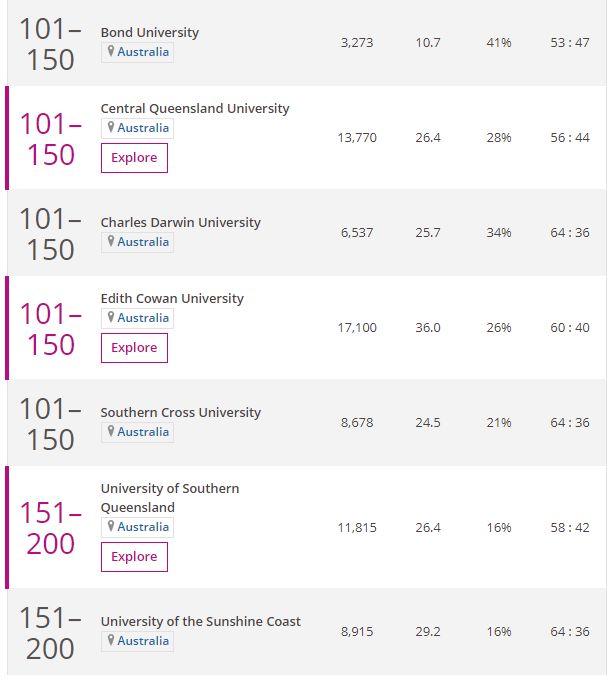Click the location pin icon under Bond University

tap(111, 51)
